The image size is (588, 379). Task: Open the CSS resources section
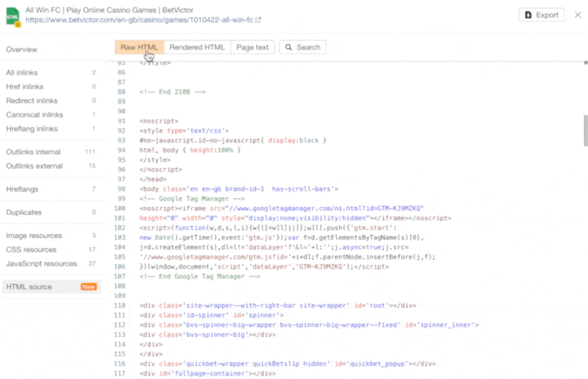coord(32,249)
